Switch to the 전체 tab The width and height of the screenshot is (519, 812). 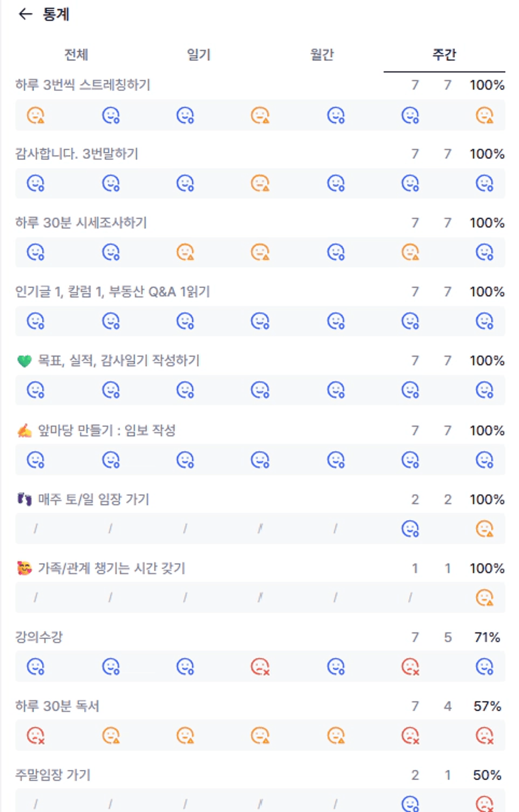click(x=76, y=55)
